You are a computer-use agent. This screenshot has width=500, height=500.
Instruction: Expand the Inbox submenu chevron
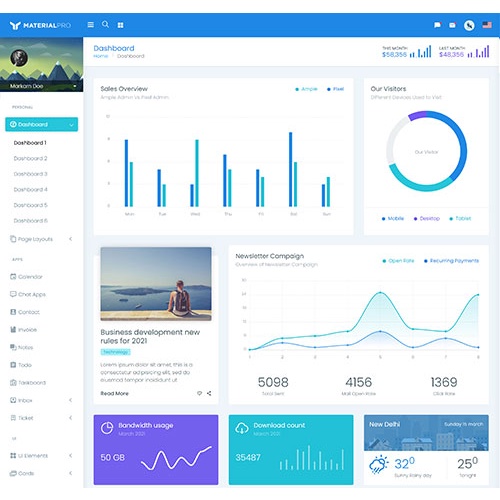[x=70, y=400]
